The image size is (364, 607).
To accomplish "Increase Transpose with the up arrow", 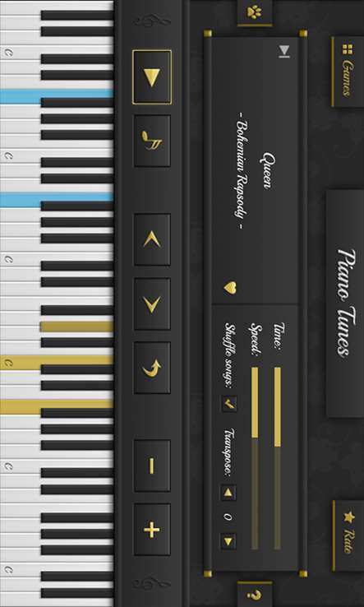I will (228, 493).
